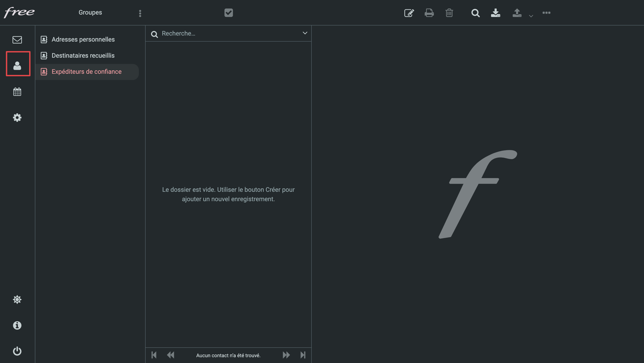Open advanced search magnifier in toolbar
Image resolution: width=644 pixels, height=363 pixels.
(475, 13)
